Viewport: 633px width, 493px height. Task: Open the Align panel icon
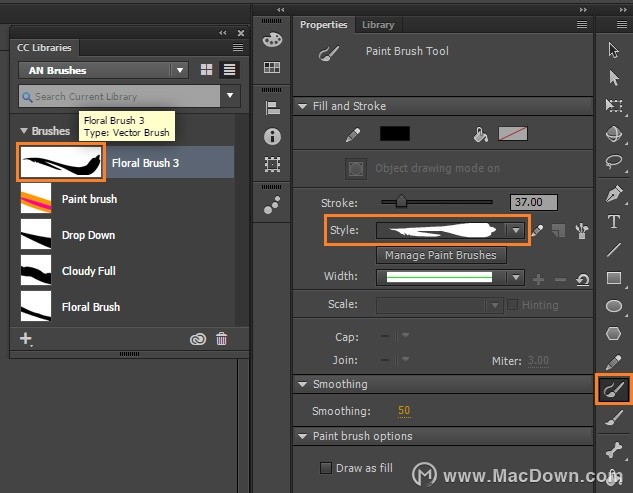(272, 108)
